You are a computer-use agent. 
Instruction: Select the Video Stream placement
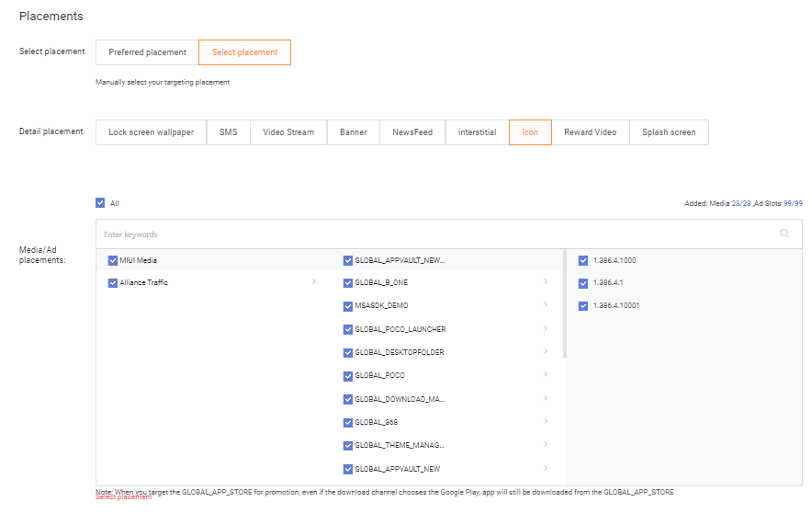click(x=288, y=132)
